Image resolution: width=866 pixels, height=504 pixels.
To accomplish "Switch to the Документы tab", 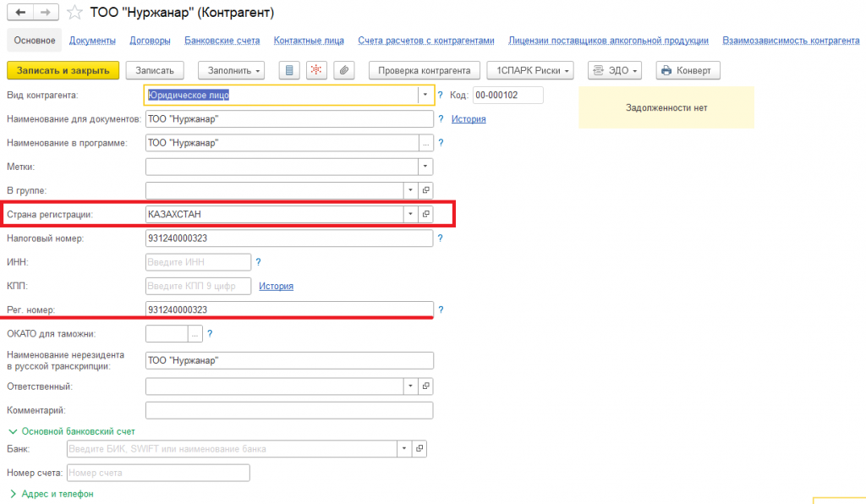I will pyautogui.click(x=92, y=41).
